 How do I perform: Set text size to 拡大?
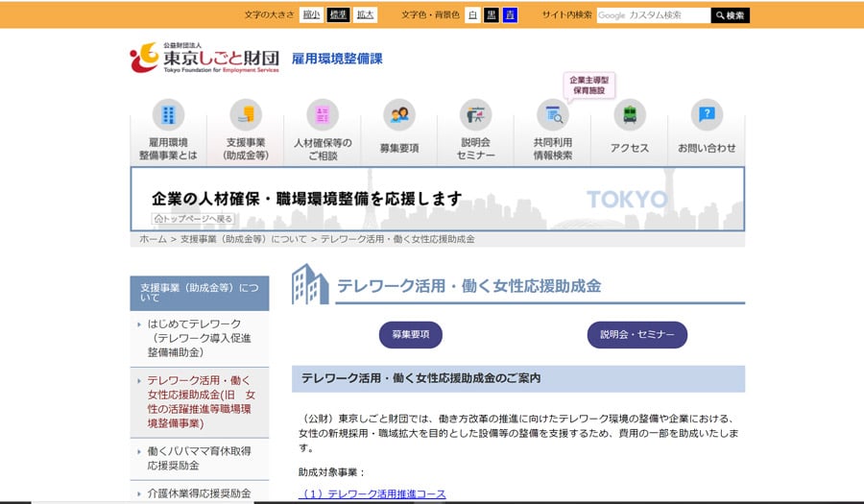click(366, 15)
